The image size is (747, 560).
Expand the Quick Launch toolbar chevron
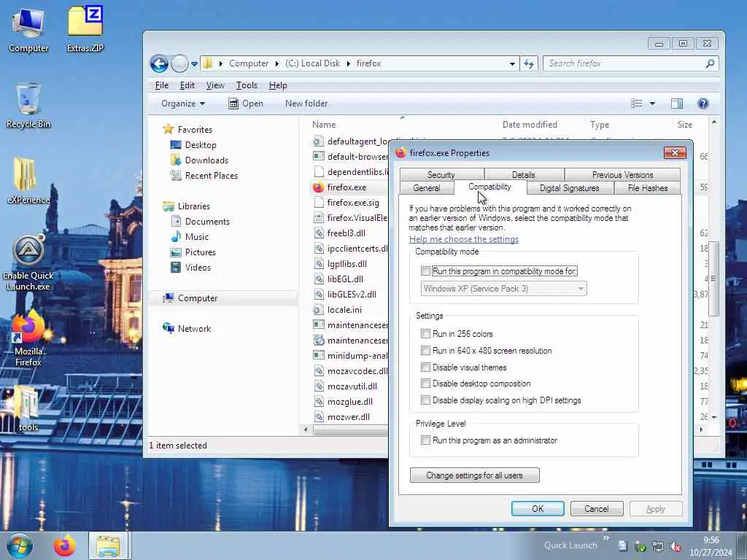click(606, 538)
